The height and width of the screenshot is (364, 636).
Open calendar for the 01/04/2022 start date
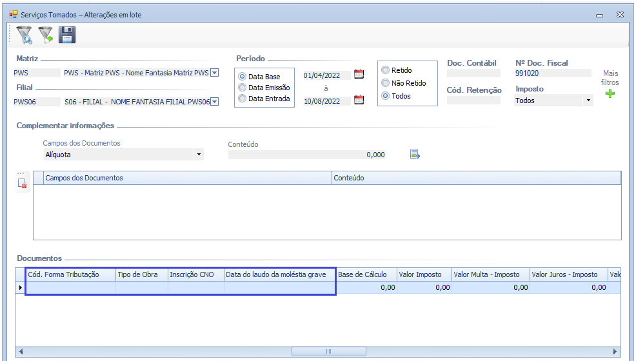[359, 74]
